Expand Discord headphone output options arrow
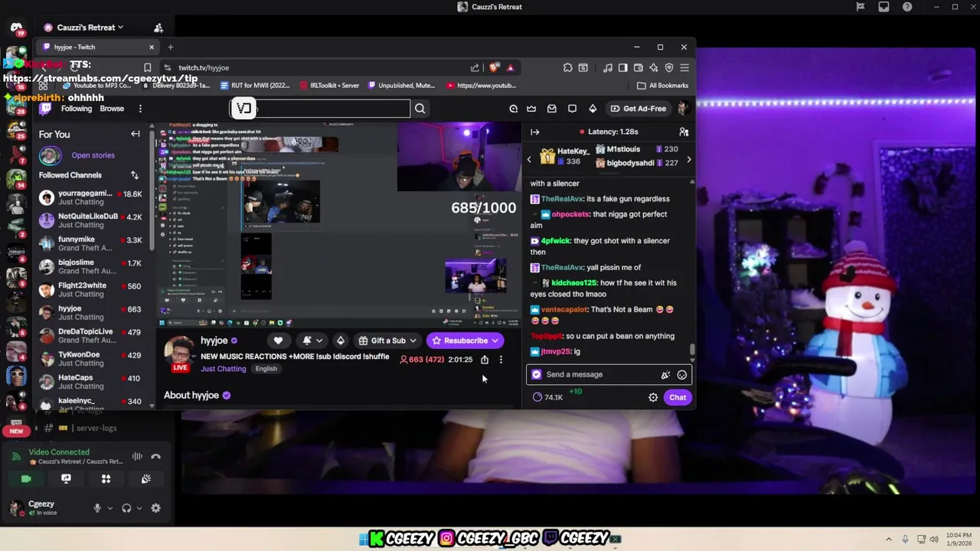980x551 pixels. point(139,508)
